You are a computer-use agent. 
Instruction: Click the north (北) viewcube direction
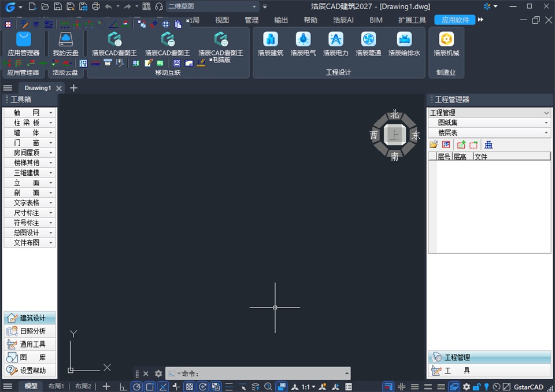[x=395, y=114]
